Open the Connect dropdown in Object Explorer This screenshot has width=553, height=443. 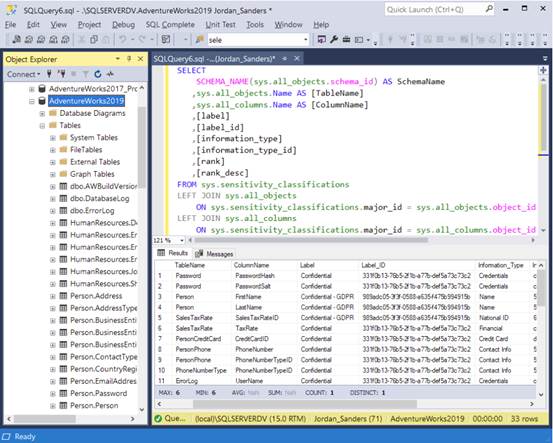24,74
